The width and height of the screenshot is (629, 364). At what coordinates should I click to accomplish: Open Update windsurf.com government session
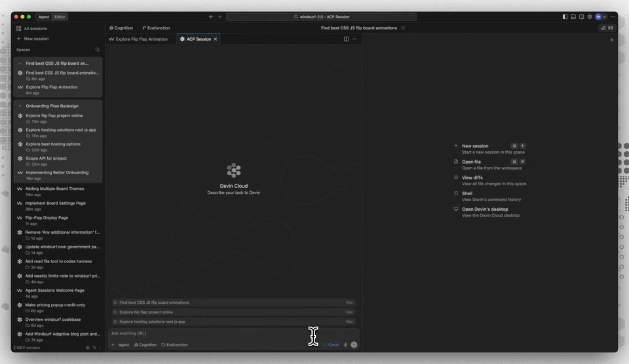(x=58, y=249)
